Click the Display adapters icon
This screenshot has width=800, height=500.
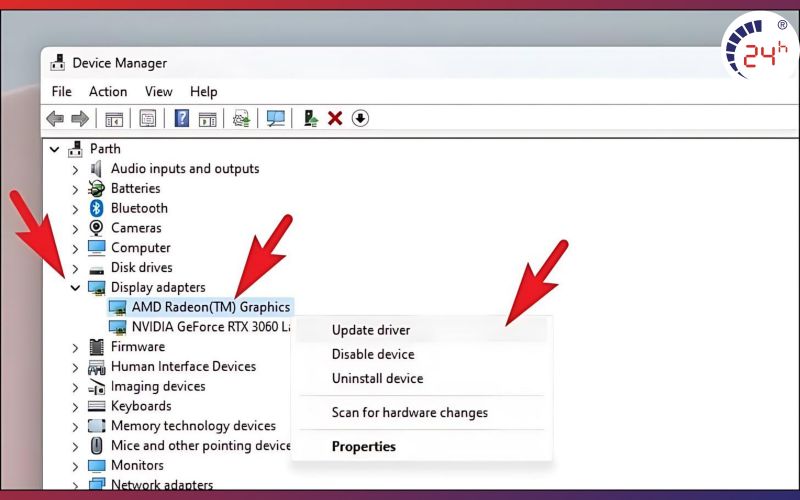(96, 288)
